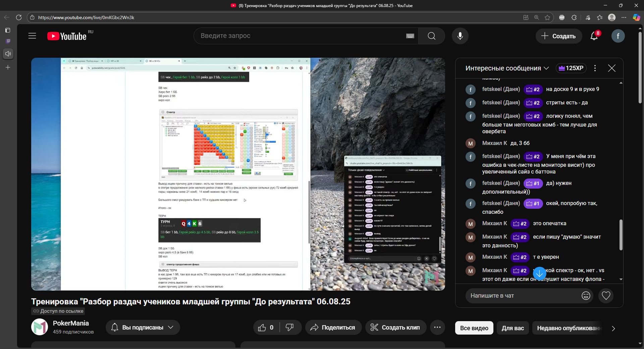Open the on-screen keyboard in search box
Screen dimensions: 644x349
point(410,36)
